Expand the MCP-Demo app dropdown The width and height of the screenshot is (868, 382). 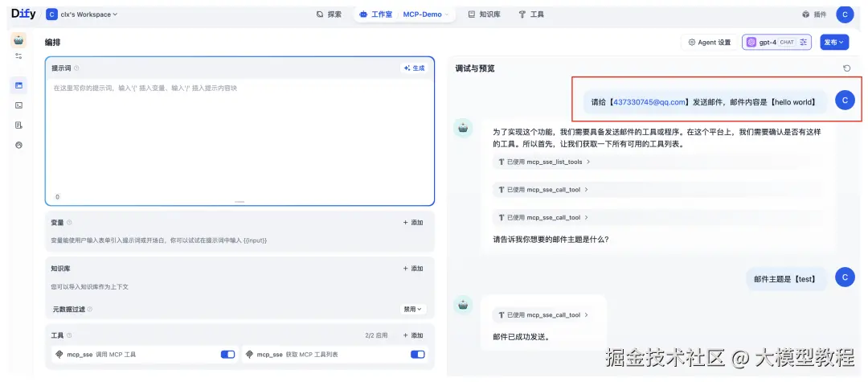click(x=426, y=14)
